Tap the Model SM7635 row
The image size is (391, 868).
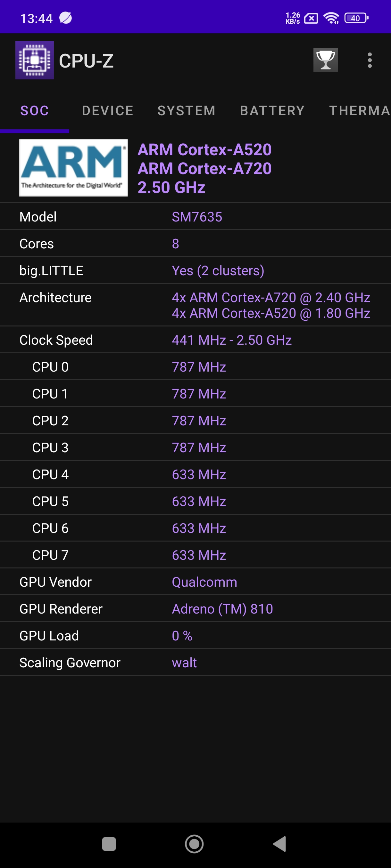[196, 217]
